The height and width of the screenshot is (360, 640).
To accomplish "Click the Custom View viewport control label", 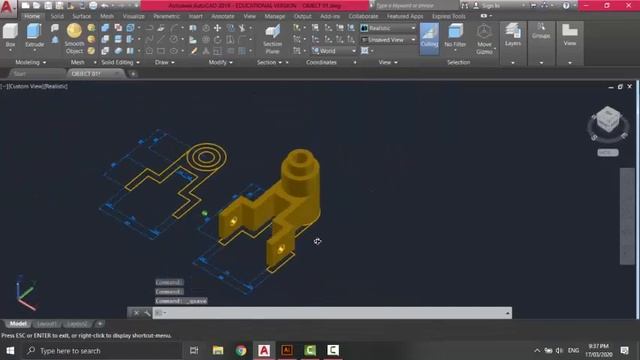I will pos(25,86).
